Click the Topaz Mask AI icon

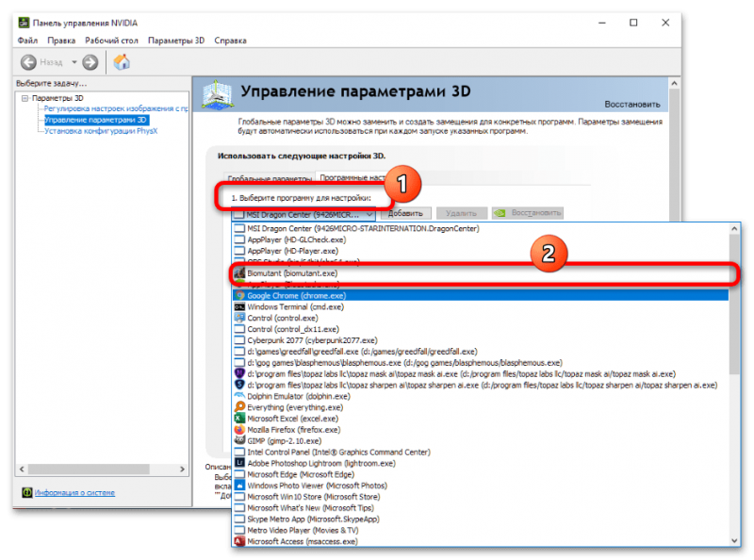click(239, 373)
